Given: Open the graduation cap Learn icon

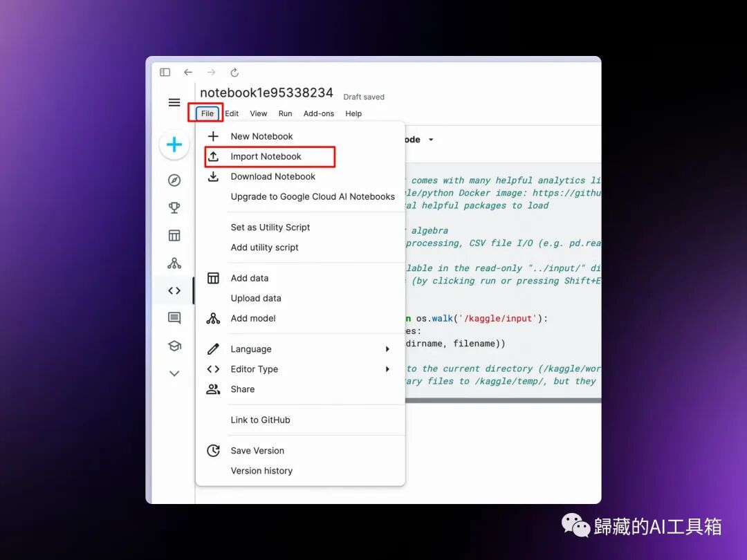Looking at the screenshot, I should point(174,346).
